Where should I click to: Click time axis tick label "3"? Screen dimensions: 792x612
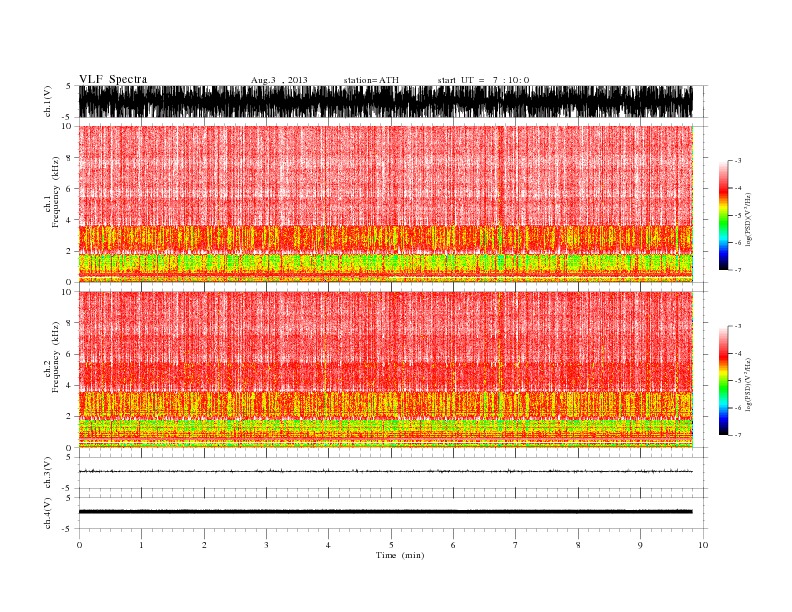(266, 545)
